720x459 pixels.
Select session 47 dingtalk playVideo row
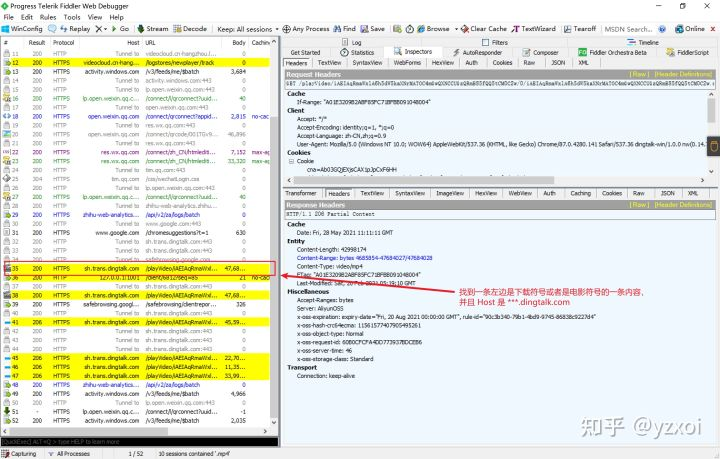(137, 376)
